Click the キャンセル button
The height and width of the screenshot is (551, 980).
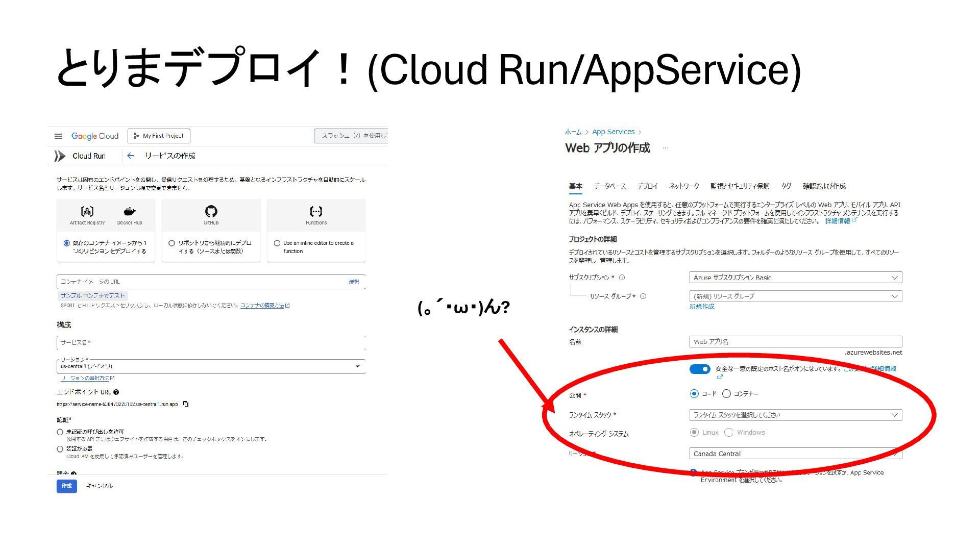click(x=99, y=486)
